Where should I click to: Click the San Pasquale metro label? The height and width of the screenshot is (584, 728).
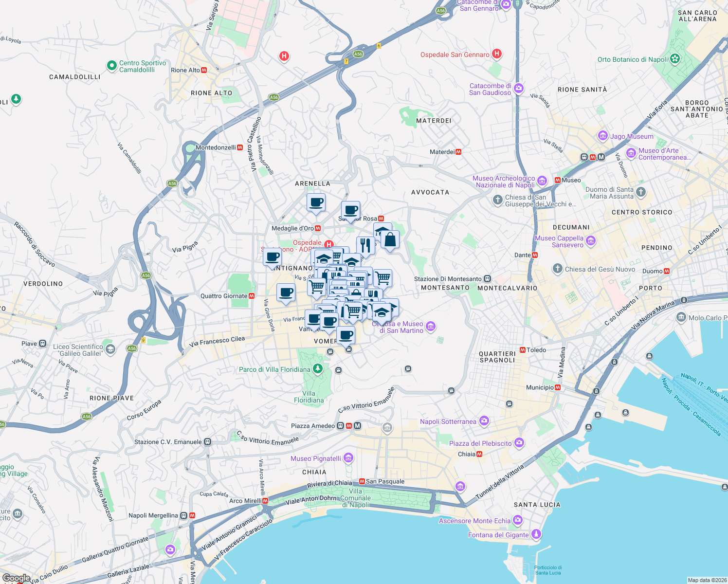coord(385,481)
